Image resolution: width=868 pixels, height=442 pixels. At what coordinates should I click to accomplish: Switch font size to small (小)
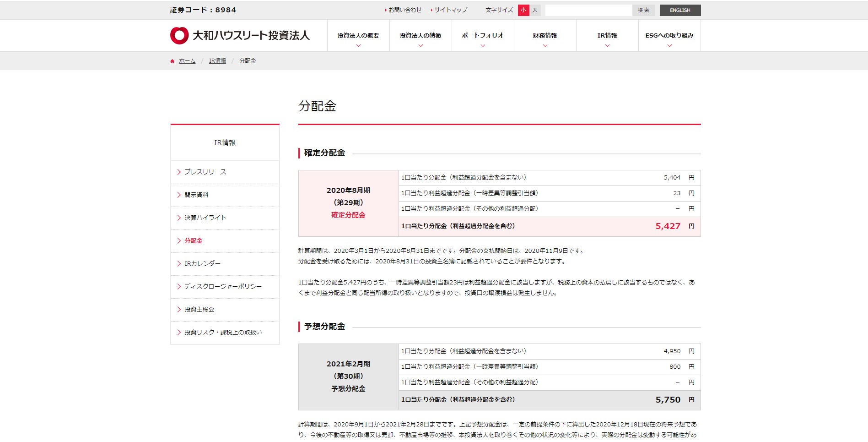523,10
